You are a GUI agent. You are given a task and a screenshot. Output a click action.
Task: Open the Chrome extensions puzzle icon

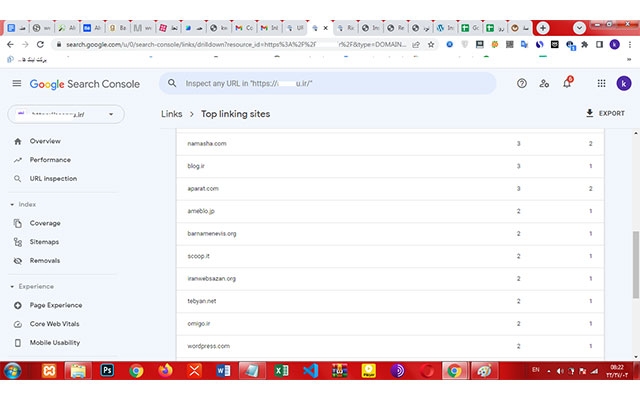click(584, 44)
